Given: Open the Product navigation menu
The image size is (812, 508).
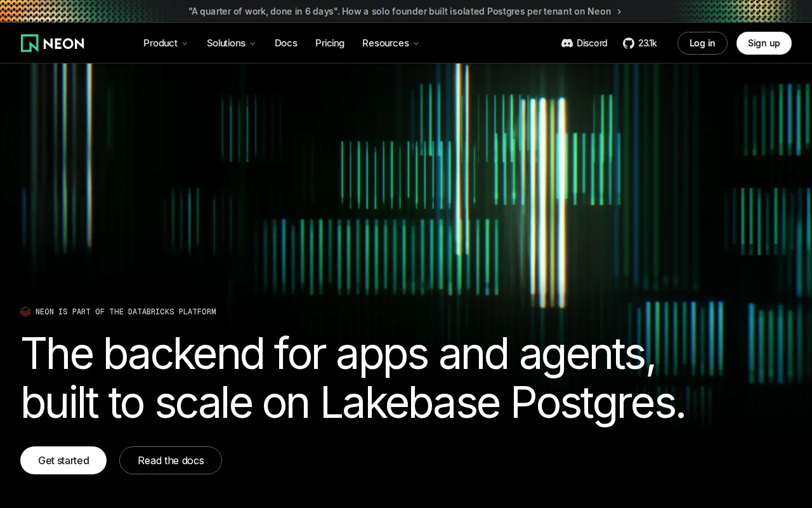Looking at the screenshot, I should [x=166, y=43].
